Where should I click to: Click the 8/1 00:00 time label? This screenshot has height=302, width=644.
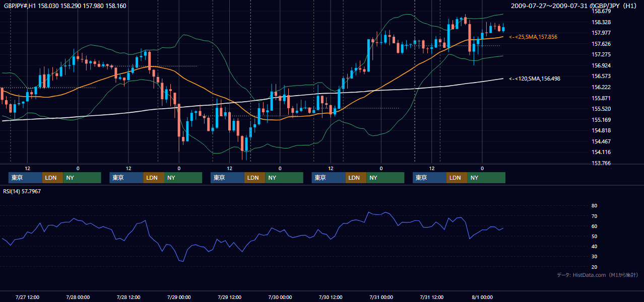482,297
